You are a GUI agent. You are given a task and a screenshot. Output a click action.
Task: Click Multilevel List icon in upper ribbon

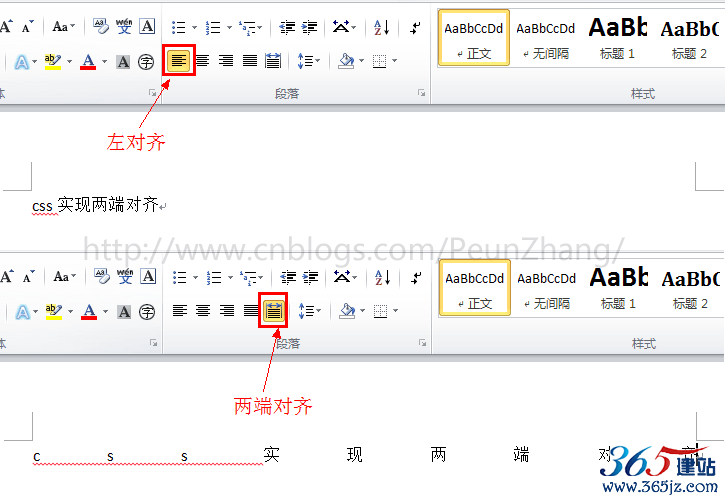[247, 27]
